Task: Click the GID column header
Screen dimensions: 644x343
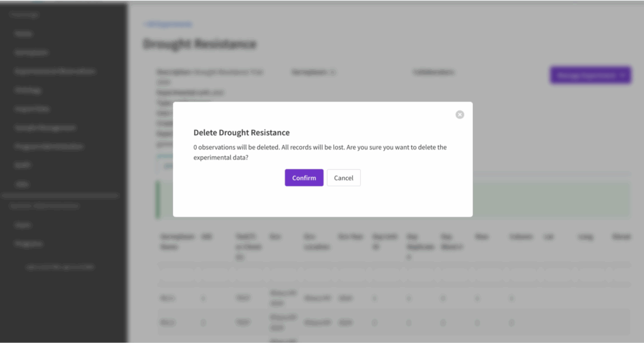Action: pos(206,237)
